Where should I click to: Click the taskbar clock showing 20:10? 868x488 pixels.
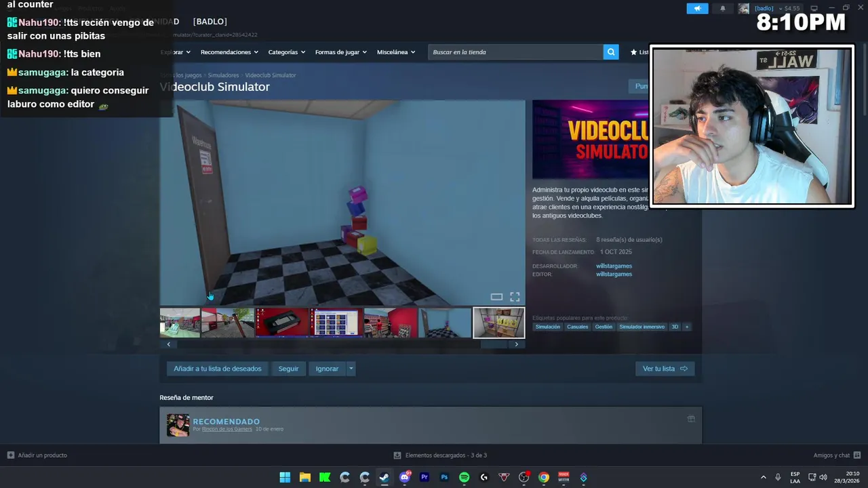pyautogui.click(x=847, y=477)
